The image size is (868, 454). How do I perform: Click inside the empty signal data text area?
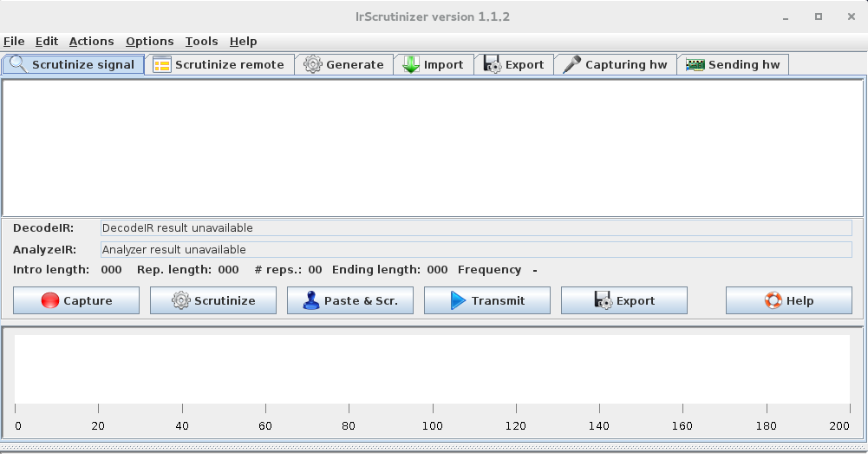(x=433, y=148)
